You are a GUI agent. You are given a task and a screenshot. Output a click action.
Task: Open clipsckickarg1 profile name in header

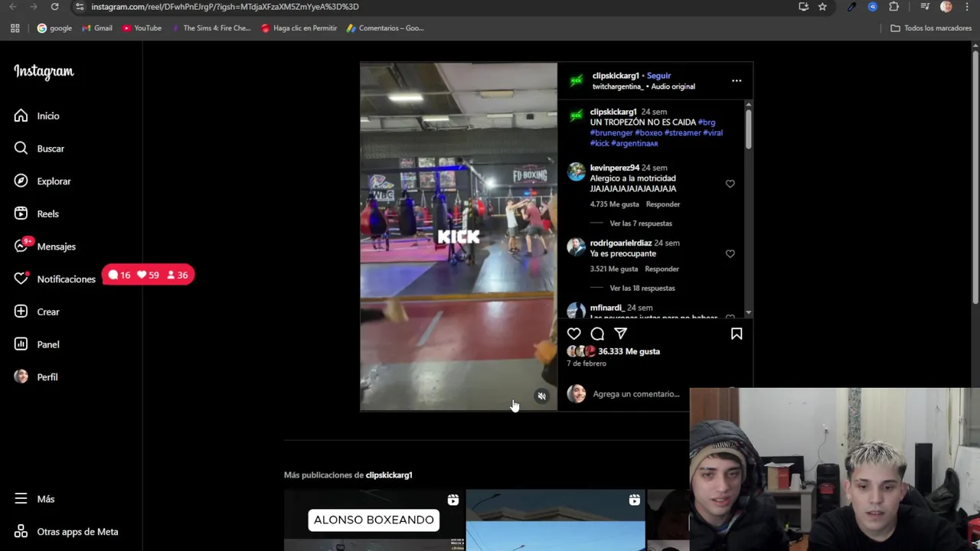616,76
